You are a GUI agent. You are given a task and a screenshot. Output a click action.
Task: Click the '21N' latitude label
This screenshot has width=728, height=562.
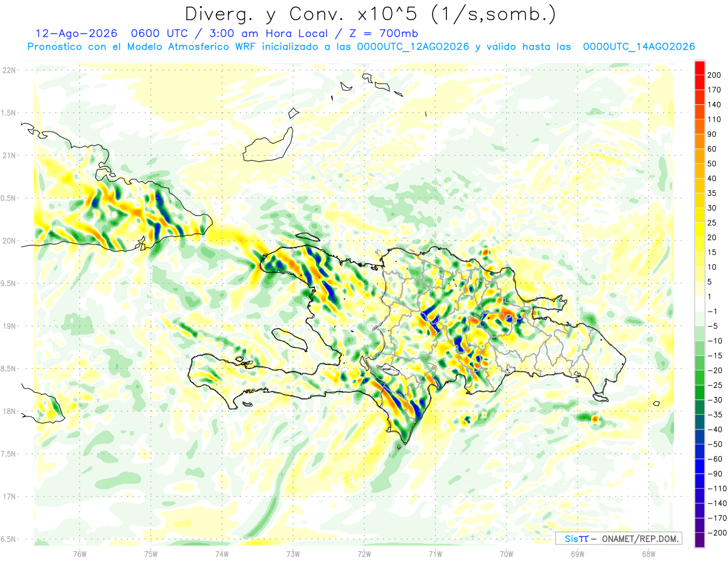point(10,155)
